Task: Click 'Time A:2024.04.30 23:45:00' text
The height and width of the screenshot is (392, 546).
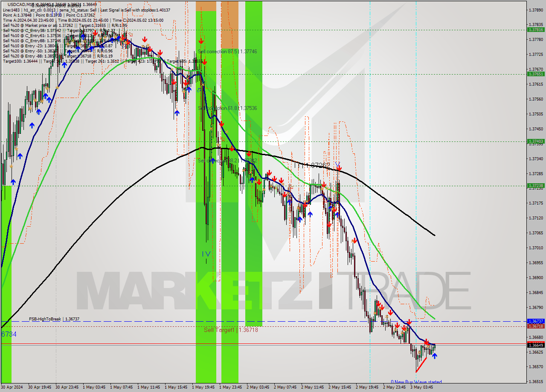Action: coord(28,20)
